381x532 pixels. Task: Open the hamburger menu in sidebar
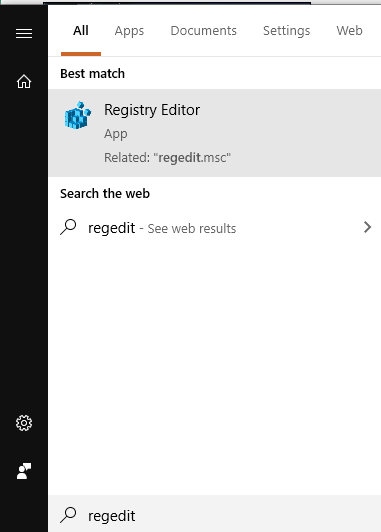[24, 33]
